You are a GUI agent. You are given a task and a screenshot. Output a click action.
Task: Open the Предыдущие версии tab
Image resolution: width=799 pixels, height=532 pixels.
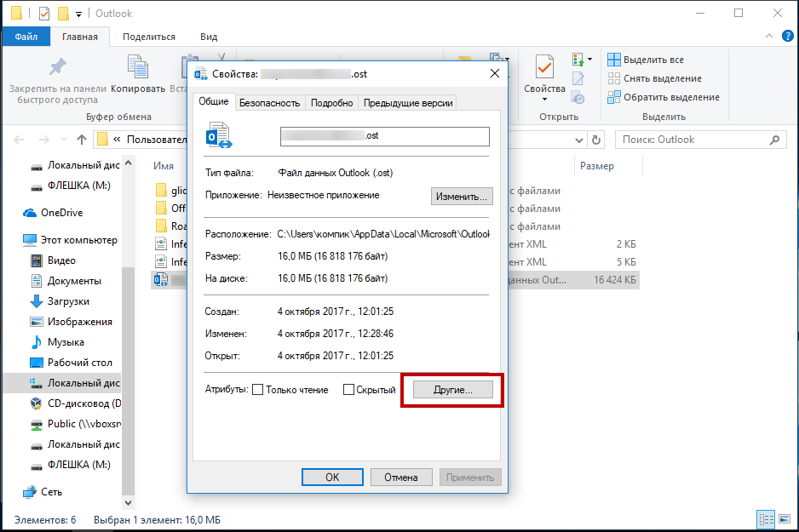point(408,103)
